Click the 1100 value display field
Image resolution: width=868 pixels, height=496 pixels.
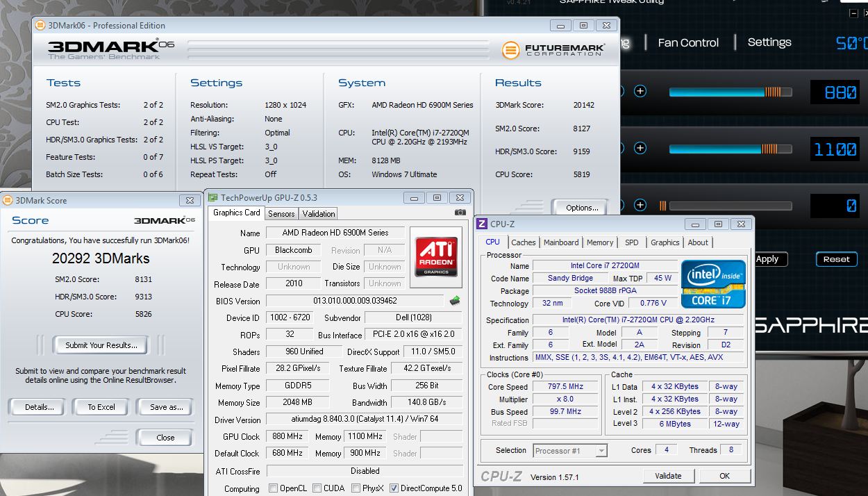(836, 149)
